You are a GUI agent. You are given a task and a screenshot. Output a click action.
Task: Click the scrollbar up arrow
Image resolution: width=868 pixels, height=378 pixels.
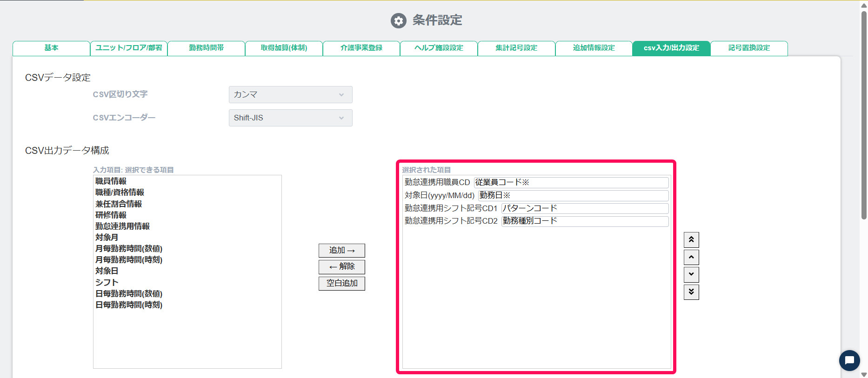pos(864,5)
